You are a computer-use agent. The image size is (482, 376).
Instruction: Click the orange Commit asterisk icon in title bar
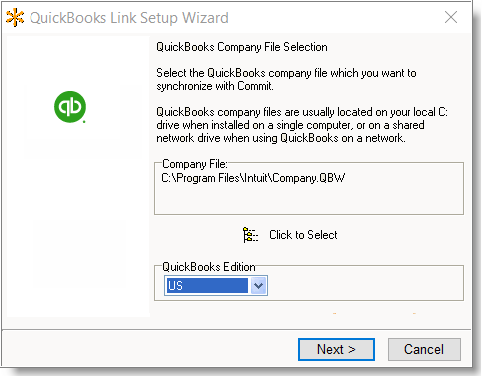tap(15, 17)
